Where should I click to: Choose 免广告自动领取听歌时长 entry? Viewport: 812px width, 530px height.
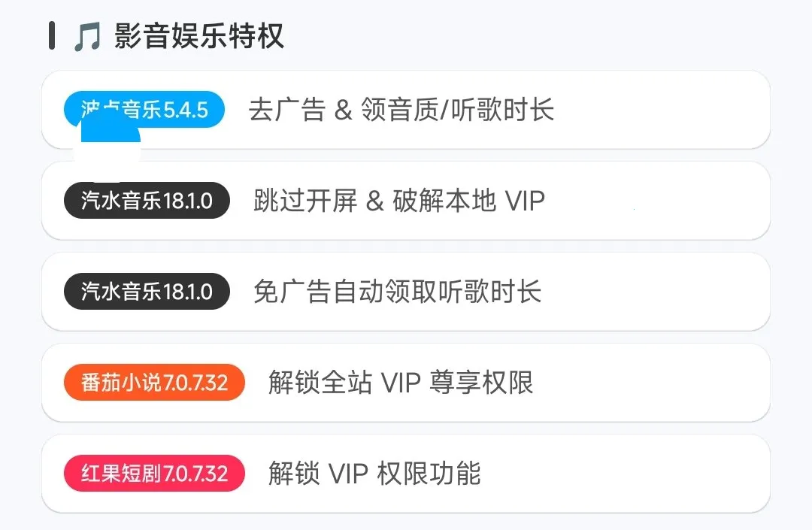click(397, 292)
